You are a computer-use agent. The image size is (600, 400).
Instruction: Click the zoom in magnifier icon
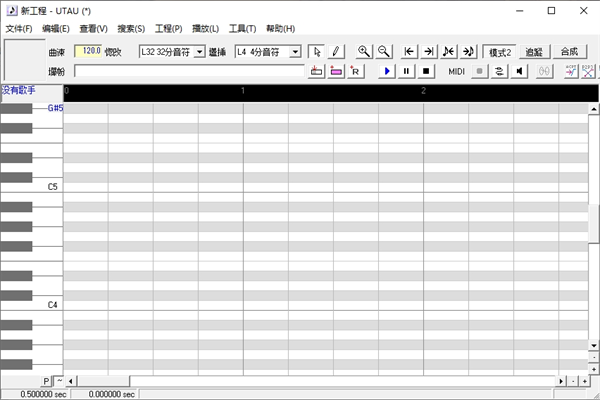(365, 51)
